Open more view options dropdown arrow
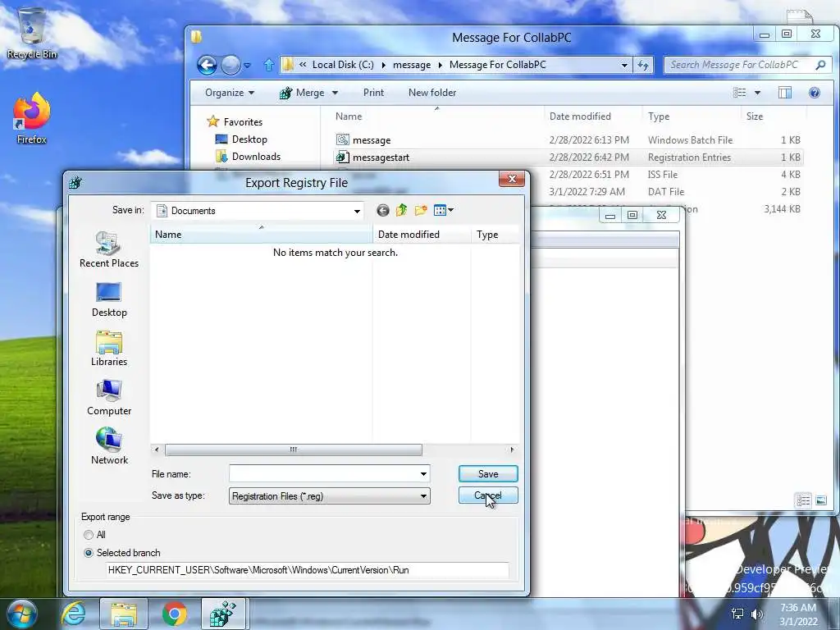The width and height of the screenshot is (840, 630). coord(757,93)
